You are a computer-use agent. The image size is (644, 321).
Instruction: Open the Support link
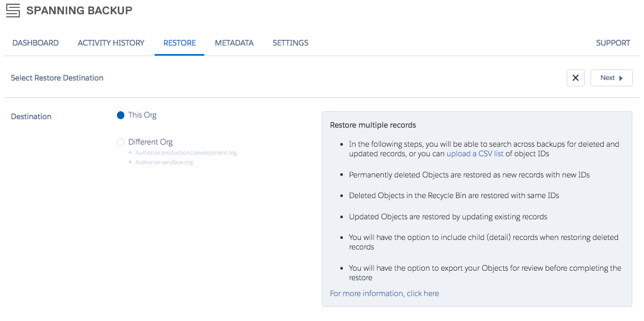(613, 43)
